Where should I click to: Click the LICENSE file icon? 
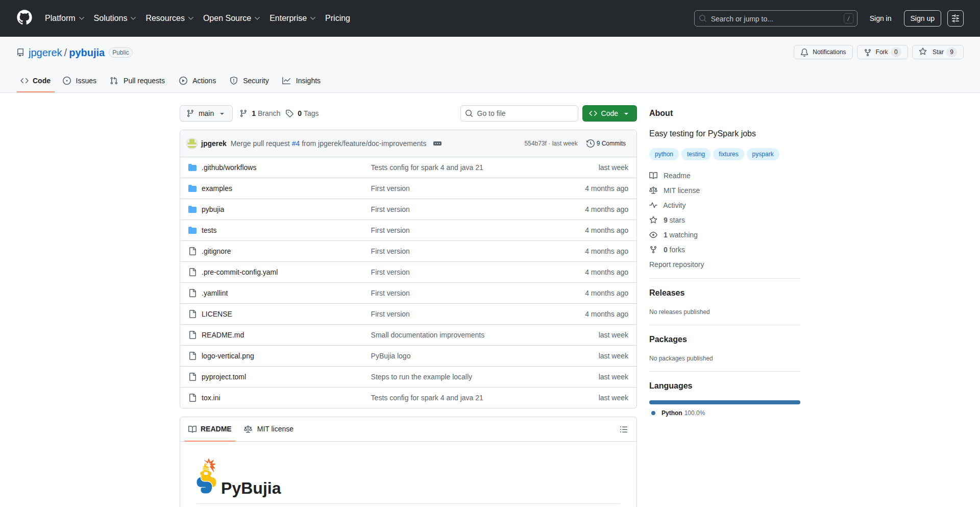pyautogui.click(x=192, y=314)
